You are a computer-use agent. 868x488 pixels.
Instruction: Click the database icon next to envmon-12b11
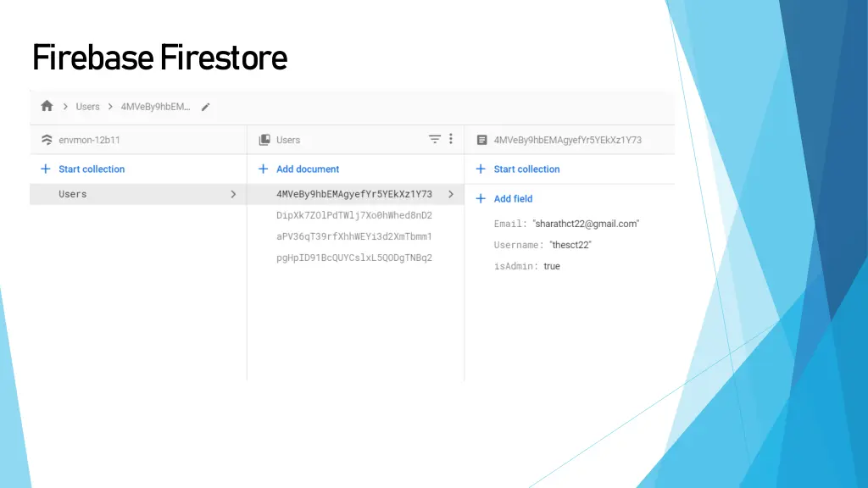coord(47,139)
